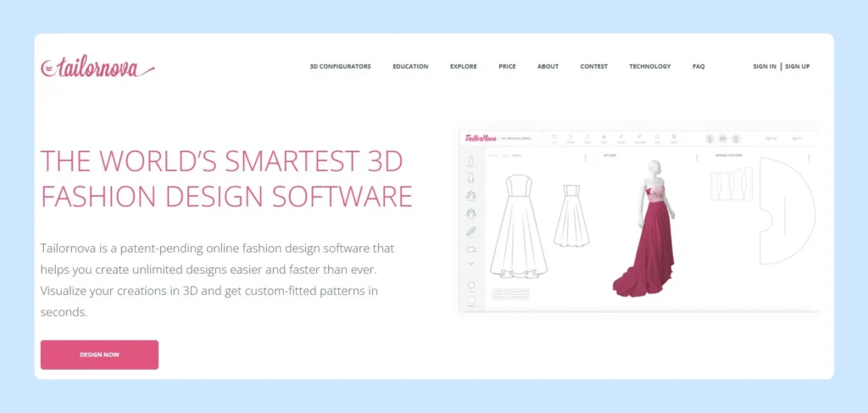Open the Price page

tap(507, 66)
